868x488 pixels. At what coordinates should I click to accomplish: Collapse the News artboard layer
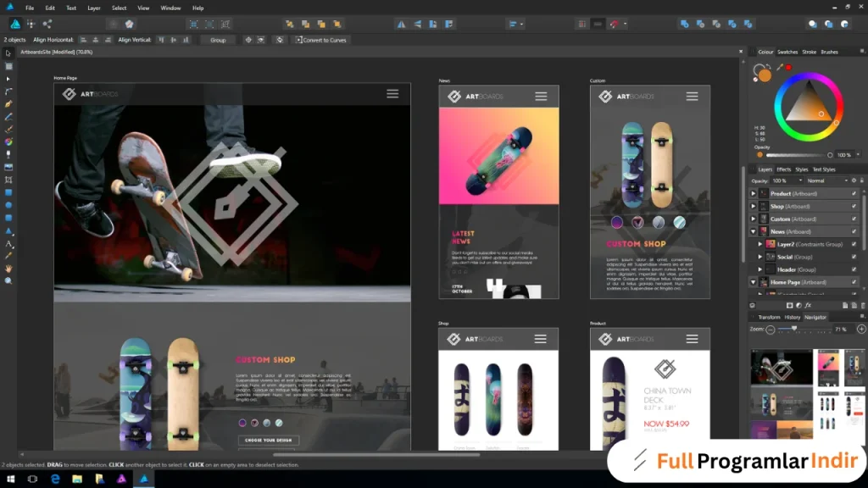click(754, 232)
